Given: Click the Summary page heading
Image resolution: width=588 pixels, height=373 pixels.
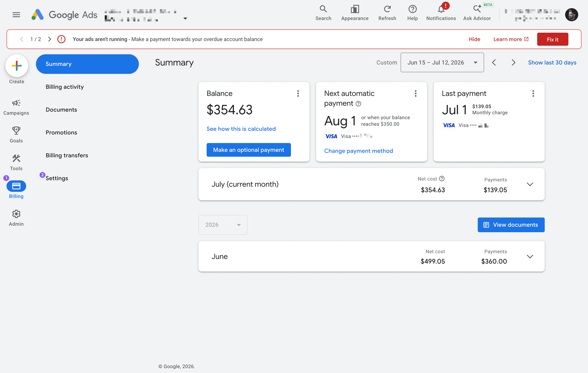Looking at the screenshot, I should pyautogui.click(x=174, y=62).
